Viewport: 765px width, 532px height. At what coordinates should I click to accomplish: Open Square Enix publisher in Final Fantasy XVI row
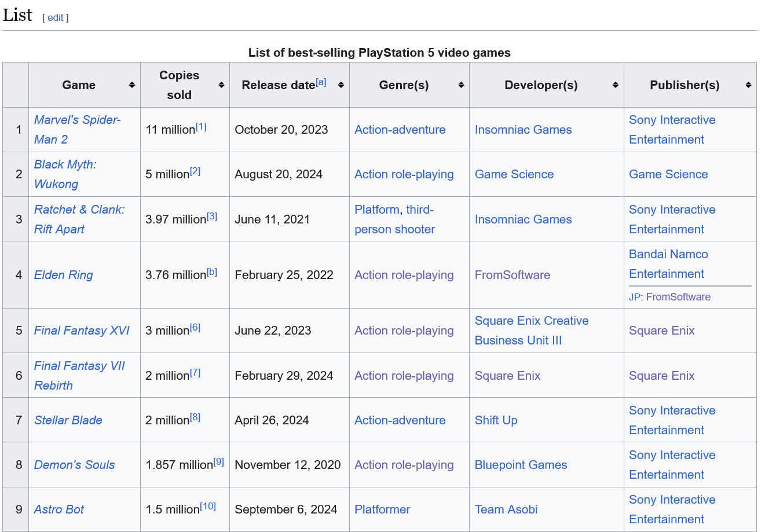click(x=662, y=331)
